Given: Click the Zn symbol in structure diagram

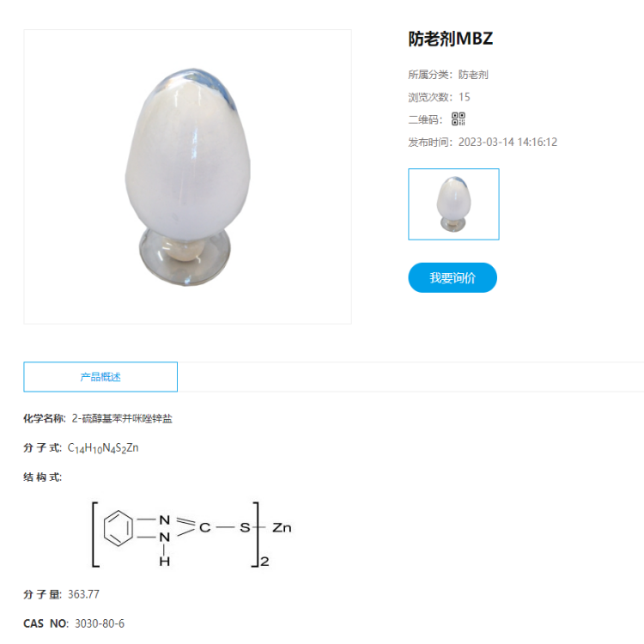Looking at the screenshot, I should pos(282,528).
